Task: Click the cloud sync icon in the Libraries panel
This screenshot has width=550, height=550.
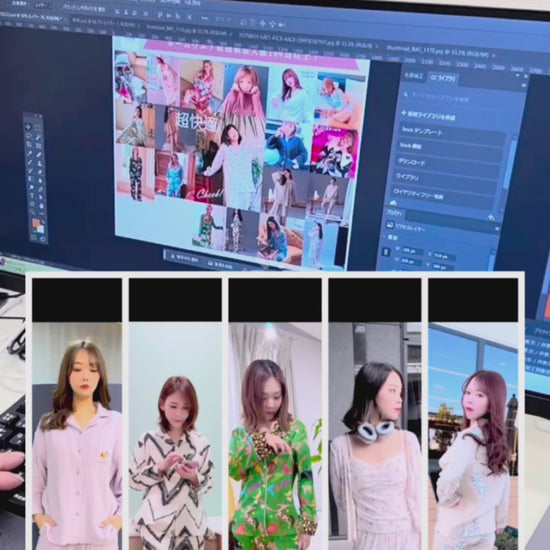Action: [x=393, y=203]
